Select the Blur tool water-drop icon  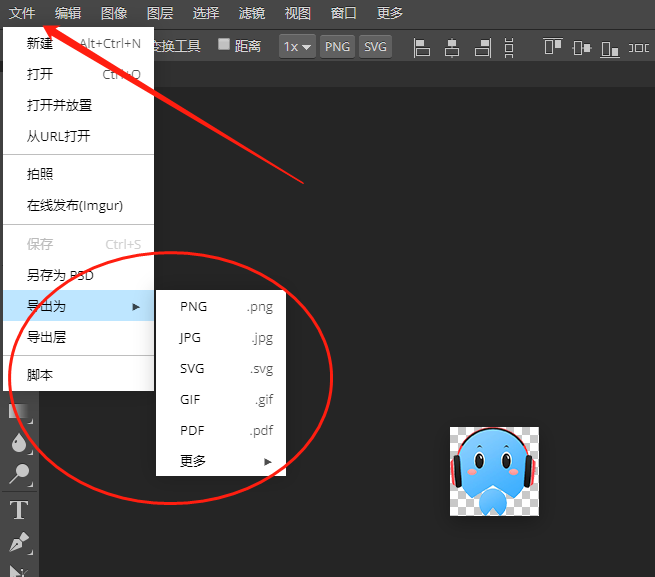coord(19,442)
